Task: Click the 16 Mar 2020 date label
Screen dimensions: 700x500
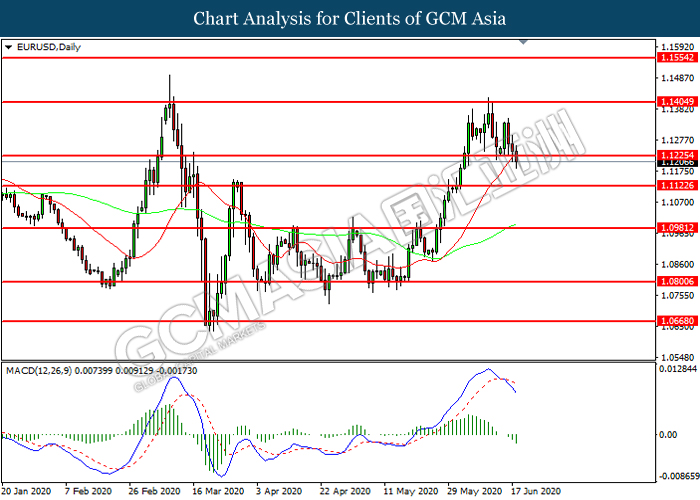Action: click(218, 491)
